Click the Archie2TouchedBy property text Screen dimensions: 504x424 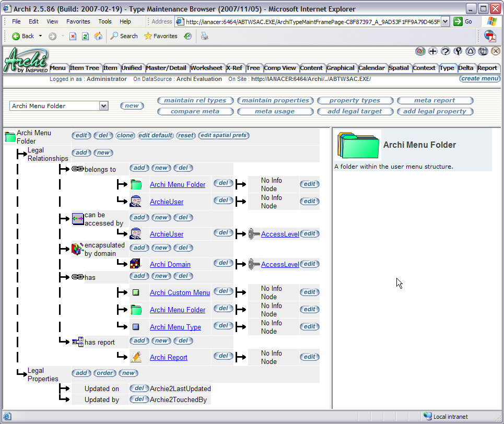(x=178, y=399)
